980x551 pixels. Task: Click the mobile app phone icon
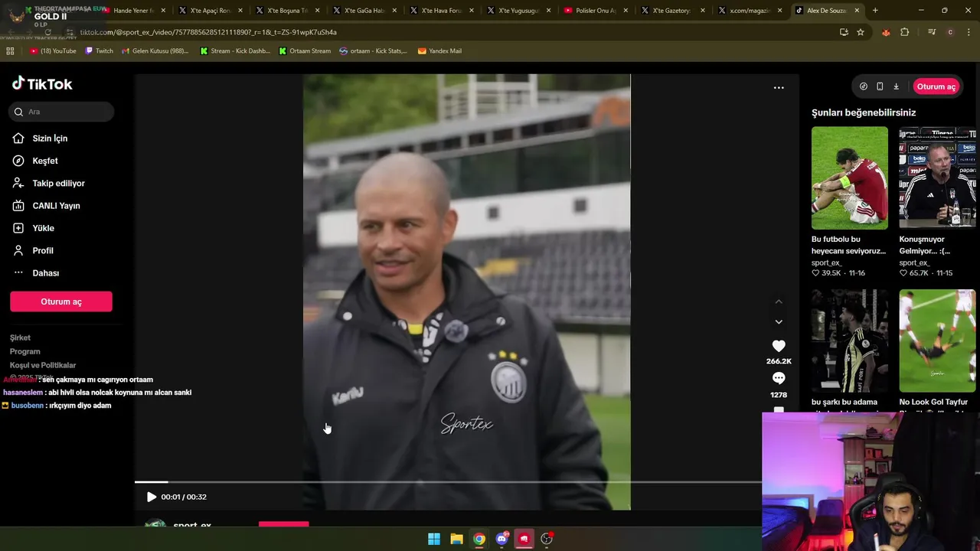880,86
